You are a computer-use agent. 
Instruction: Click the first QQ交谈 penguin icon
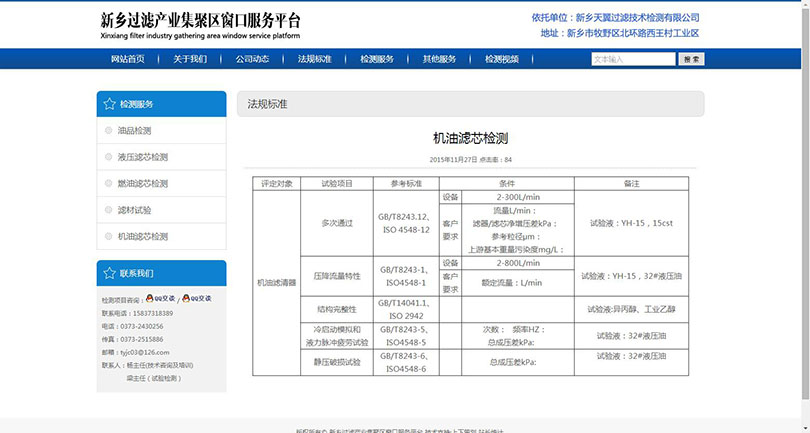pos(150,299)
